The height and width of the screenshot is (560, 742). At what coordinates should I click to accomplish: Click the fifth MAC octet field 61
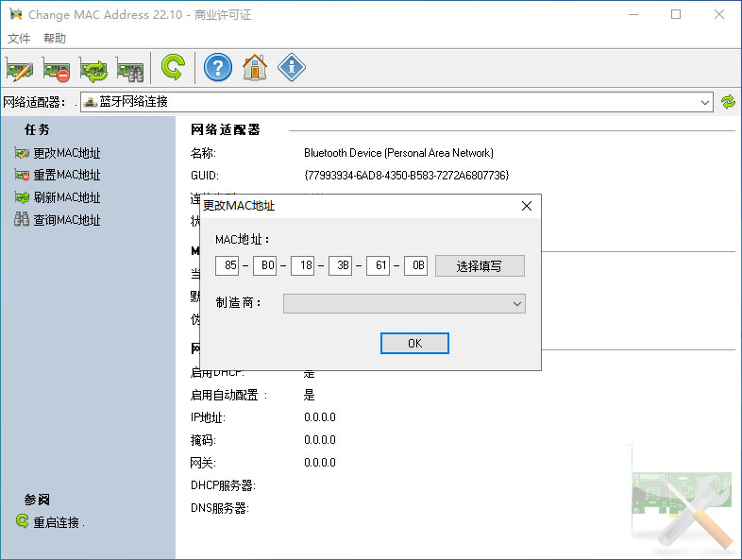click(x=379, y=265)
